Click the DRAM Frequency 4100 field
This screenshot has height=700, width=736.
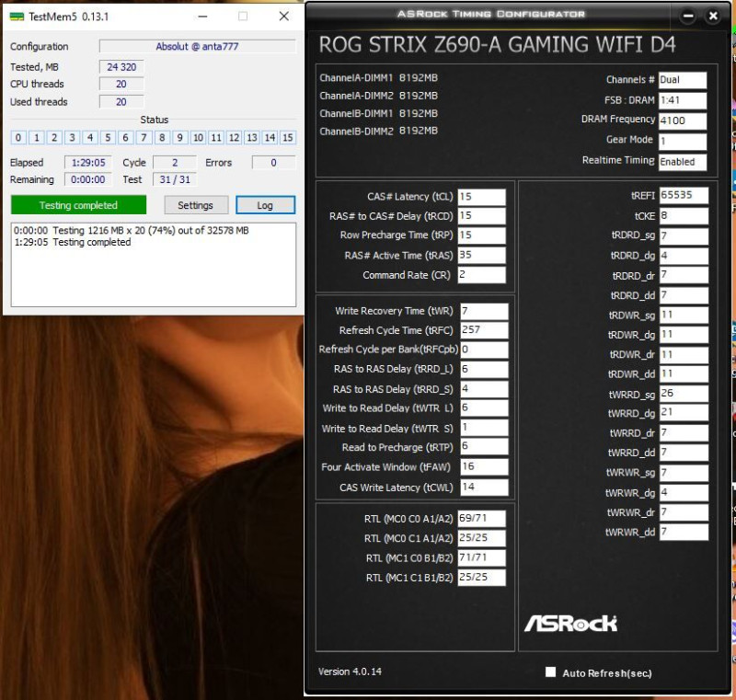tap(683, 120)
